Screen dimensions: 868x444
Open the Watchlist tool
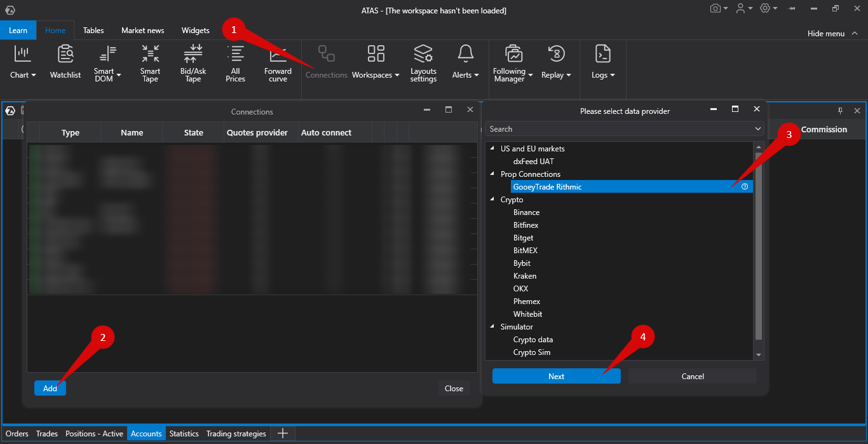pos(65,62)
